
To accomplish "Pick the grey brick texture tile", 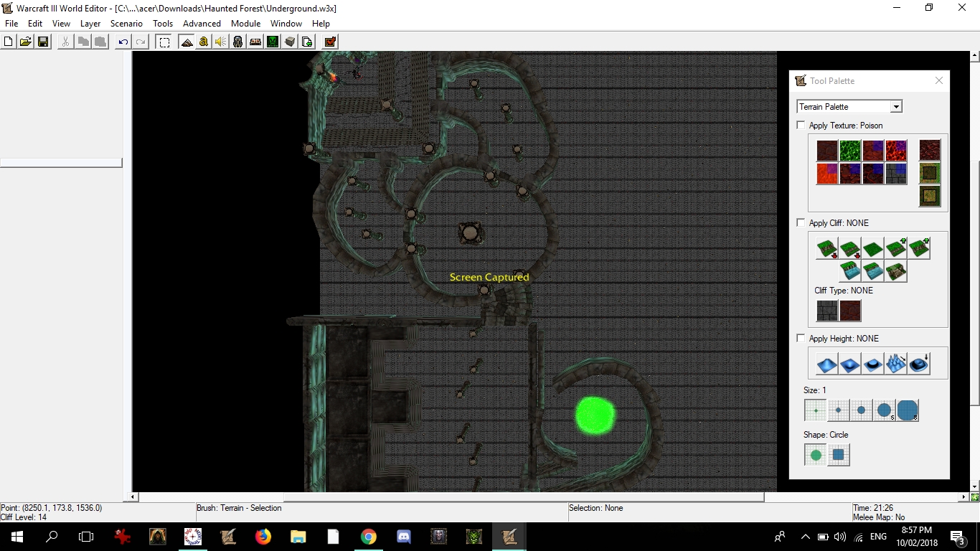I will (x=896, y=174).
